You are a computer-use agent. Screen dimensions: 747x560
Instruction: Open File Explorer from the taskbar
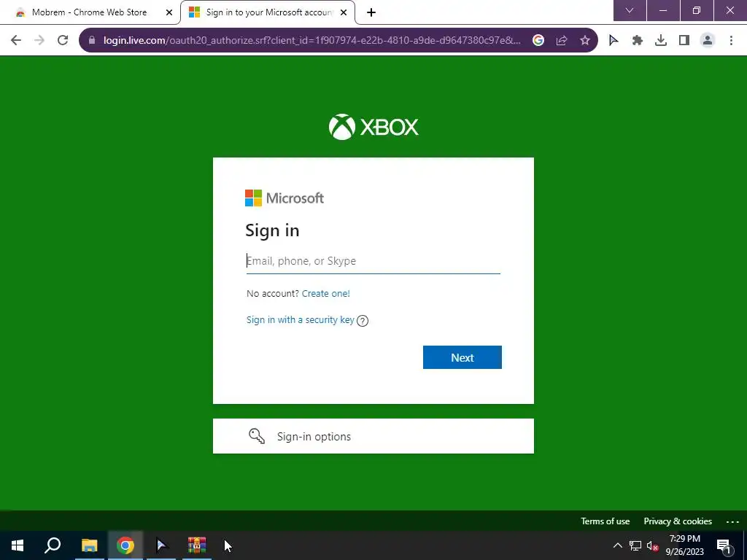click(x=89, y=545)
